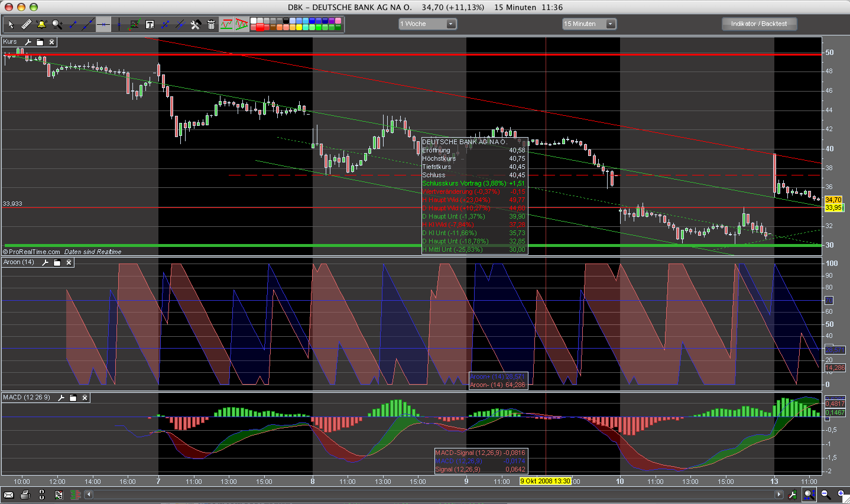The width and height of the screenshot is (850, 504).
Task: Zoom out with the minus magnifier
Action: tap(825, 495)
